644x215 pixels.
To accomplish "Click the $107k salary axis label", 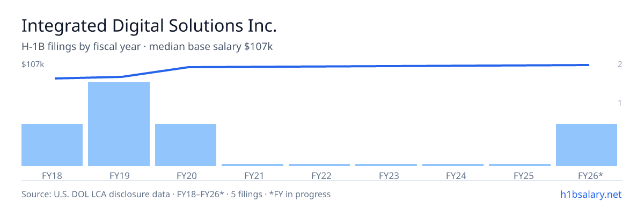I will 33,64.
